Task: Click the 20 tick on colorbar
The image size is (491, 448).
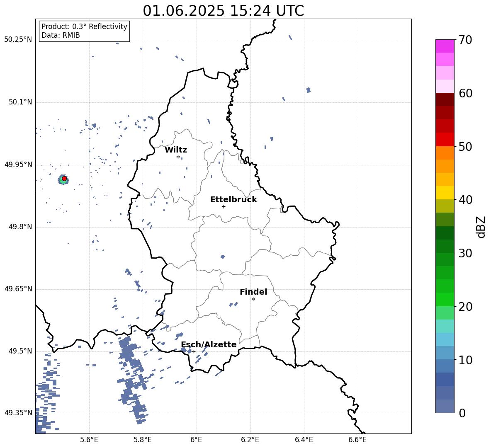Action: click(465, 306)
